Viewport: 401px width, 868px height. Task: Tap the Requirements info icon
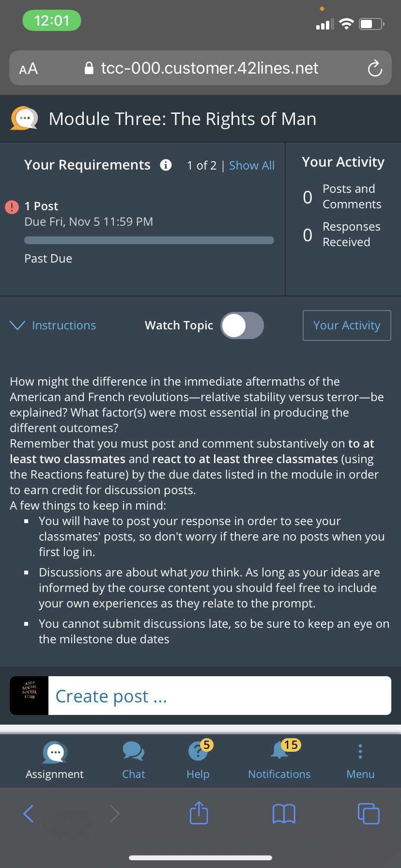point(166,165)
